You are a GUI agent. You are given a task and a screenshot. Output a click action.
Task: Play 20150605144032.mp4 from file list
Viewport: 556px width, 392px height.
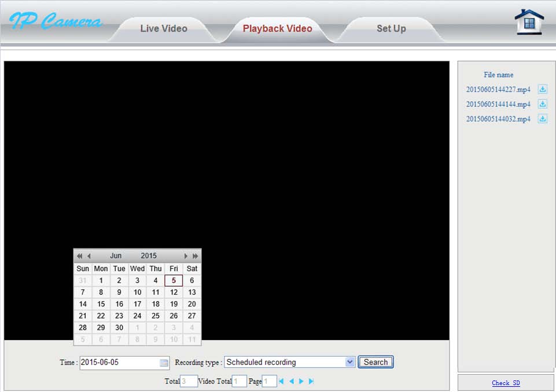coord(498,119)
